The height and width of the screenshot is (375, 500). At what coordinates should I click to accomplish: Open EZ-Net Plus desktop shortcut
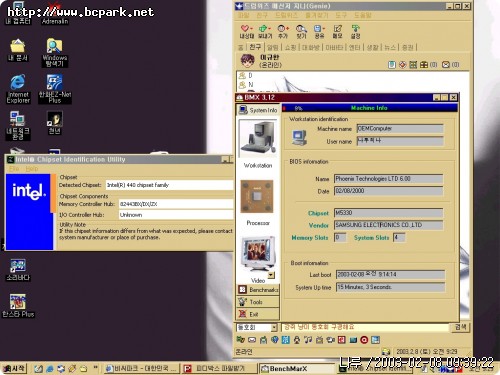[55, 88]
